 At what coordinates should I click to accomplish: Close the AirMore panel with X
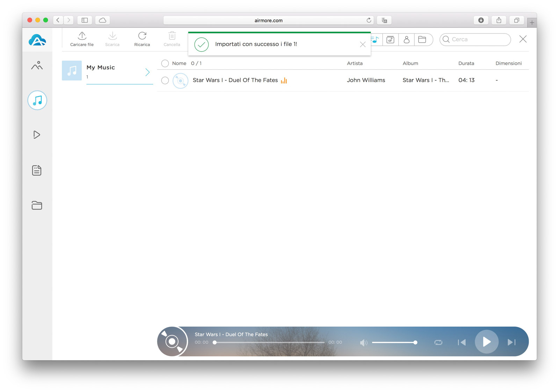pyautogui.click(x=523, y=39)
